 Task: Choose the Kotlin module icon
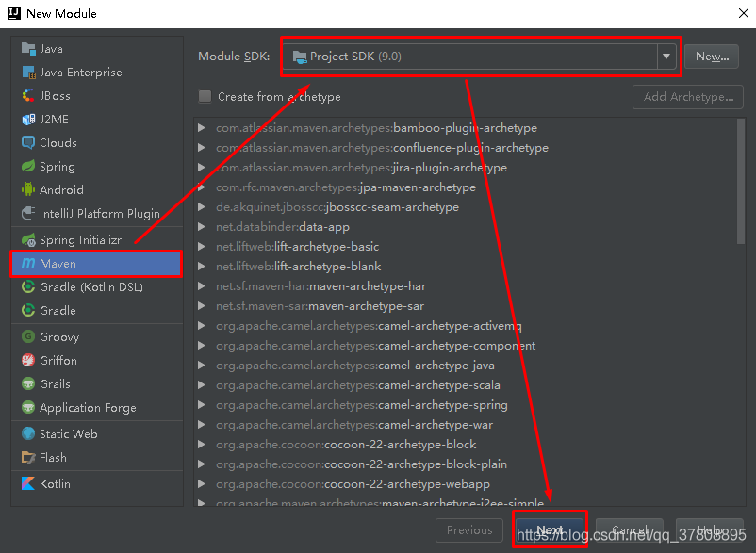click(x=28, y=484)
